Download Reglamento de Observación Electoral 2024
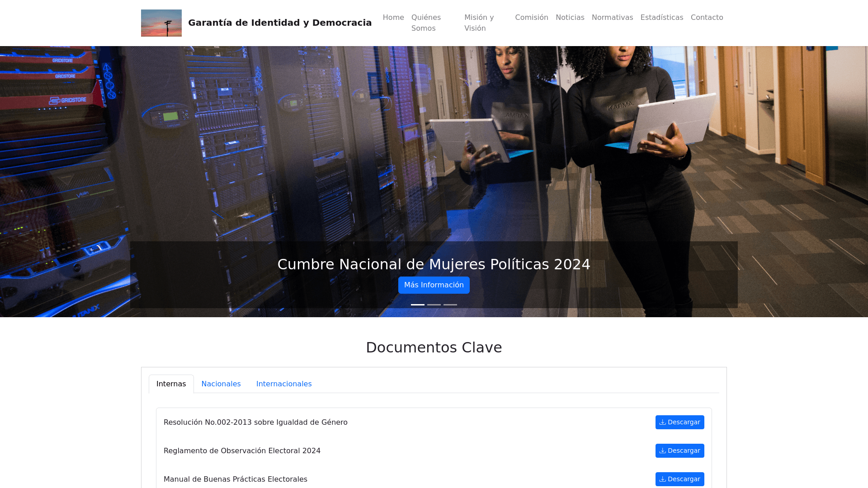The width and height of the screenshot is (868, 488). 679,450
